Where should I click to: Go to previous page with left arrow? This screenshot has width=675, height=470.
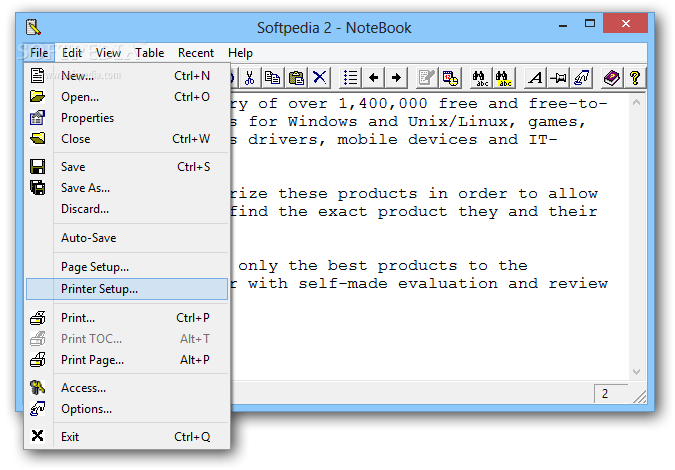374,78
